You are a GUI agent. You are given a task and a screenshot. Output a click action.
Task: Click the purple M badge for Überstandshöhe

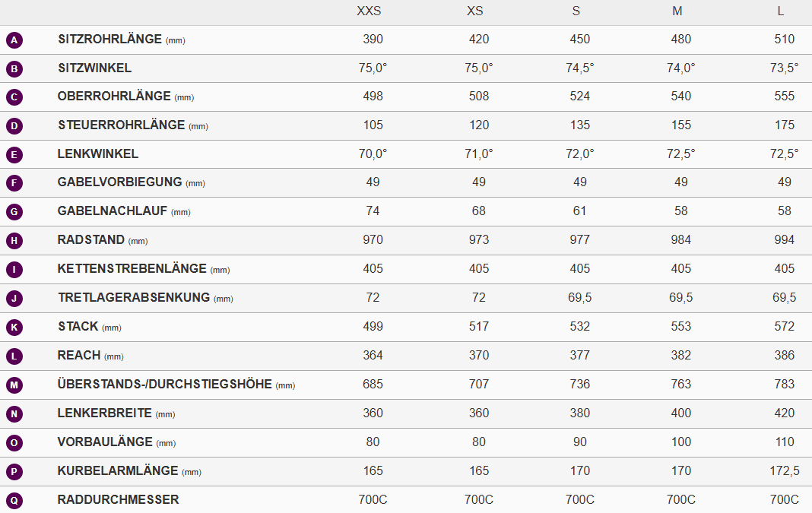(x=14, y=385)
